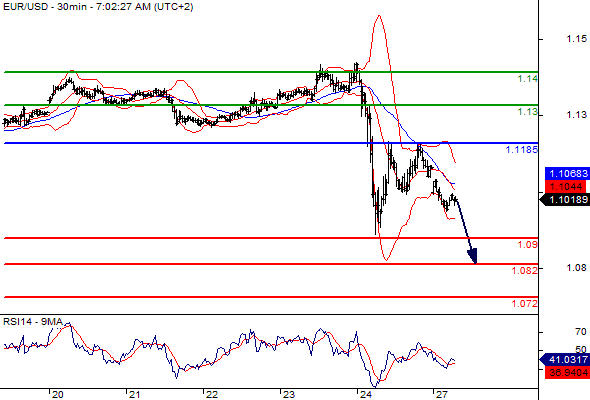Click the RSI axis level "50"
The height and width of the screenshot is (400, 590).
point(581,349)
